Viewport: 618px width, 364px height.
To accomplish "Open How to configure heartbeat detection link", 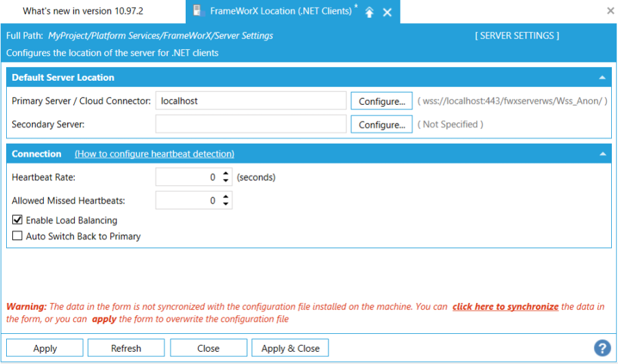I will [154, 154].
